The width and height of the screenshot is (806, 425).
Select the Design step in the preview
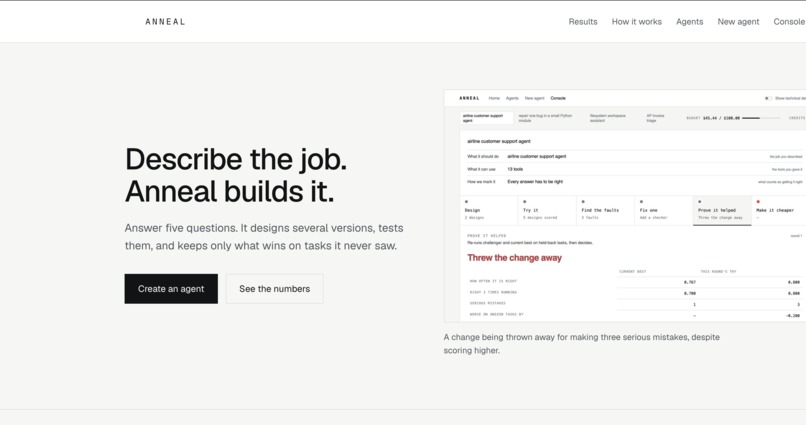[488, 210]
